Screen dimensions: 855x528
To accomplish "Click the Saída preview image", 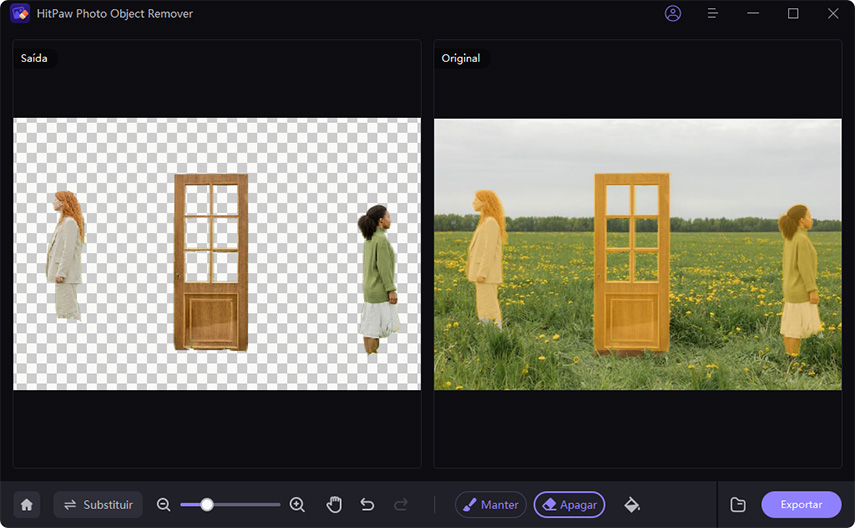I will pos(217,254).
